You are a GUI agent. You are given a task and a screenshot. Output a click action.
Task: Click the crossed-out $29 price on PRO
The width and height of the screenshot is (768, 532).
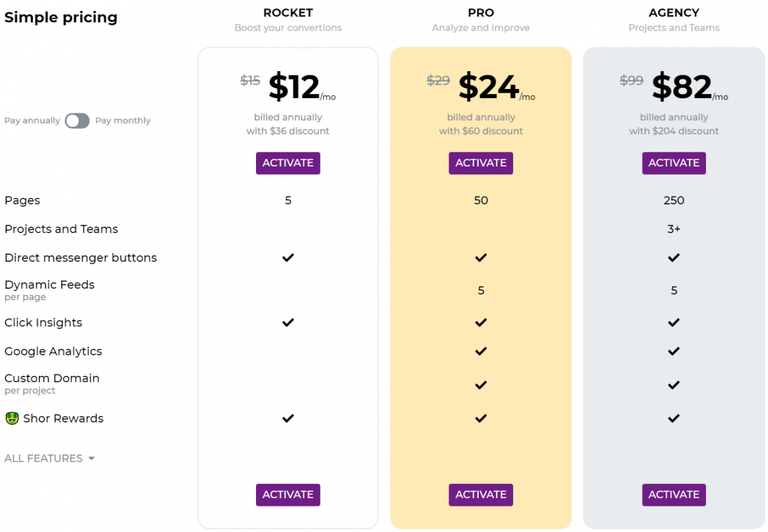pos(438,81)
